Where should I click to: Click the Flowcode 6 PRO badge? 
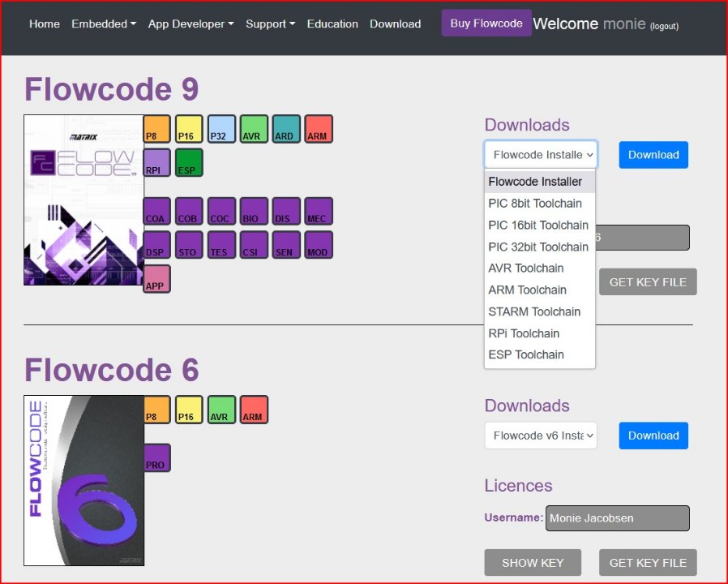point(157,457)
